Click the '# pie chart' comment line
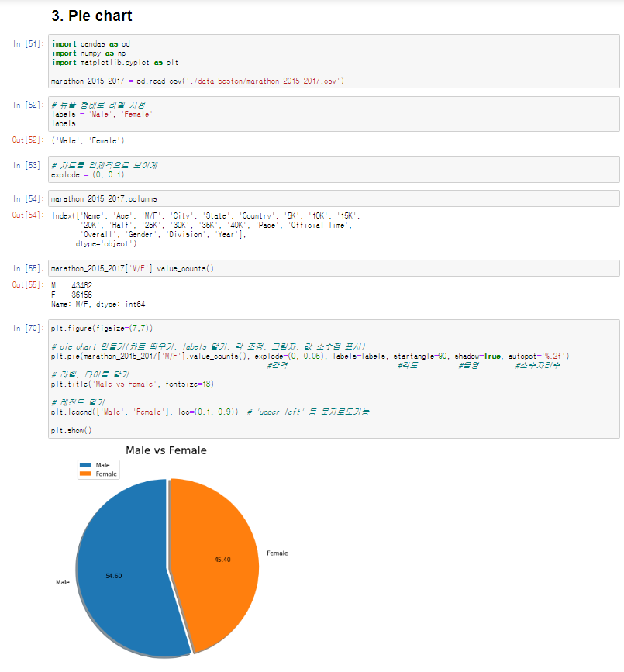This screenshot has height=672, width=624. tap(209, 346)
